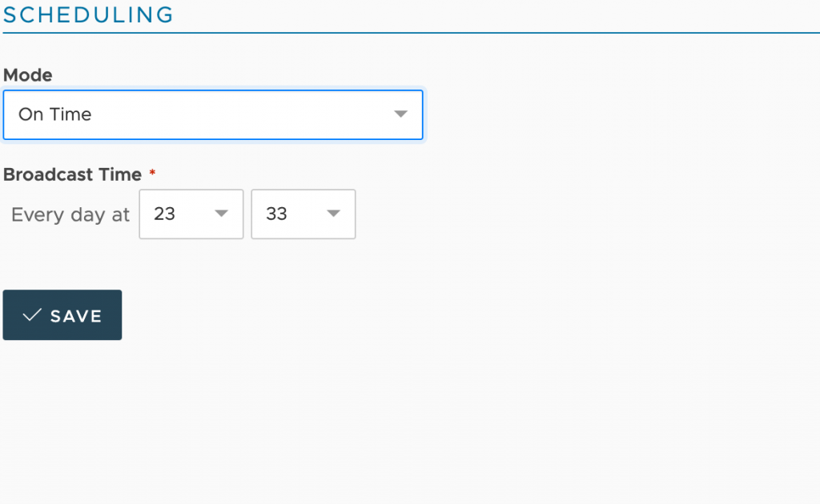This screenshot has width=820, height=504.
Task: Click the hour field's down-arrow icon
Action: (221, 213)
